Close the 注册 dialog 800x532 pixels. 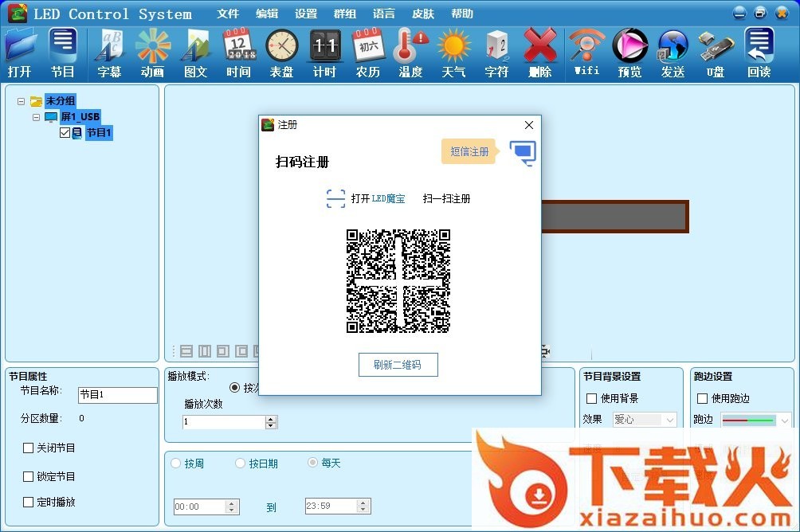(529, 125)
